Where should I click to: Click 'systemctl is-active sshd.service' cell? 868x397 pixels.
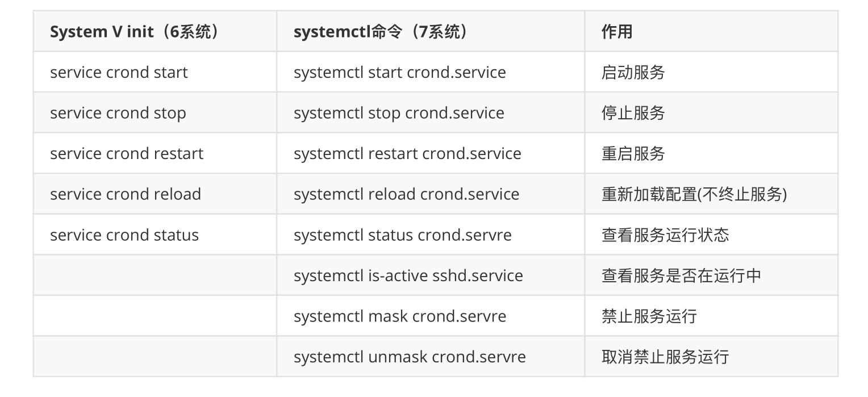[408, 275]
